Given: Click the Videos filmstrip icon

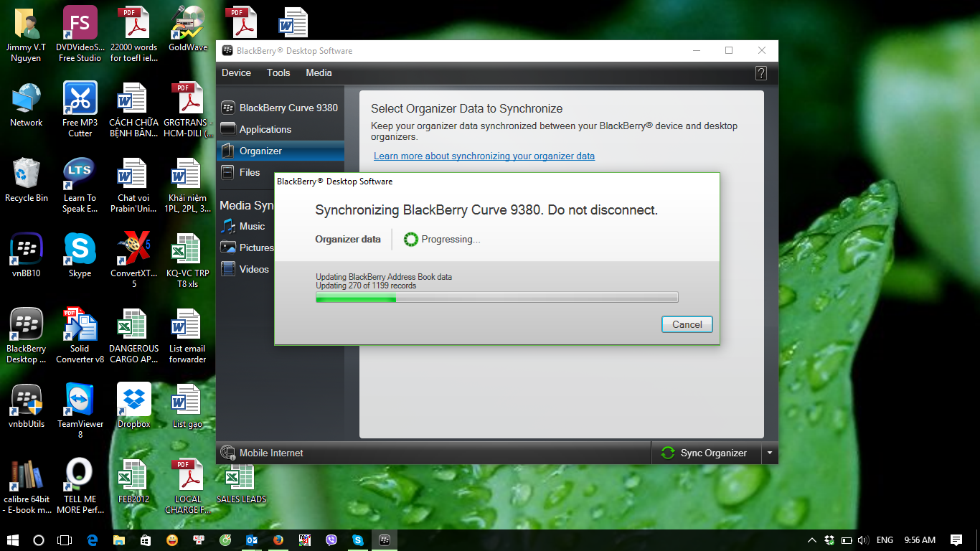Looking at the screenshot, I should [x=228, y=269].
